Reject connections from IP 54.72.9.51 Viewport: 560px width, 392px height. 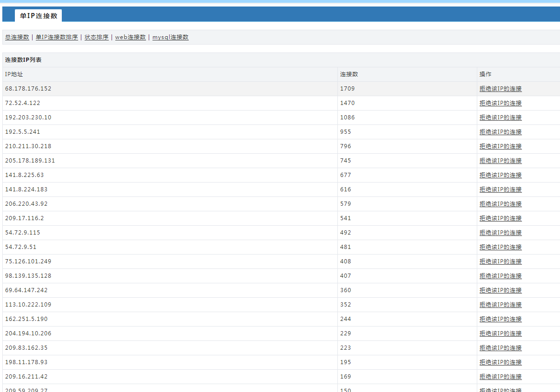501,247
